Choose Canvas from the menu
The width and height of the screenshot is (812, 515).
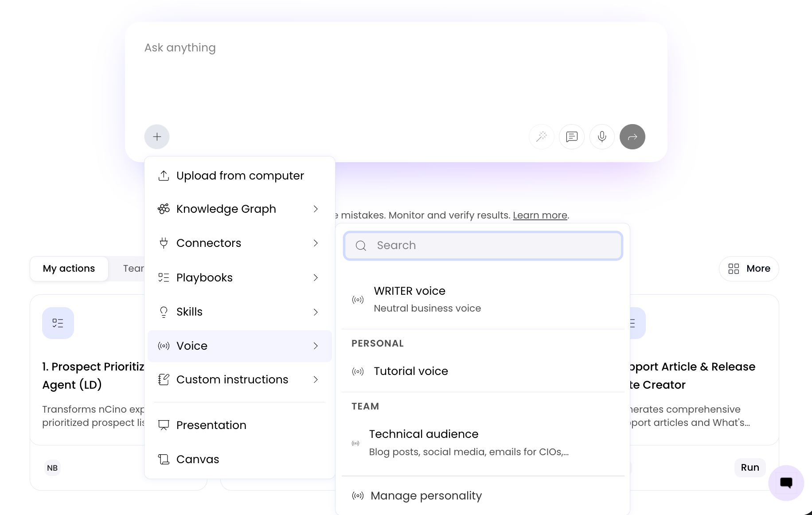240,459
